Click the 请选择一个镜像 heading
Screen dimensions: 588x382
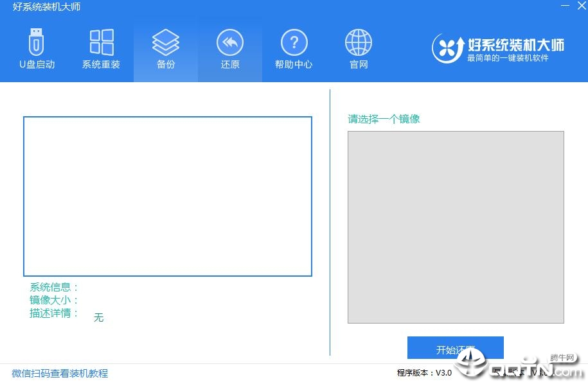[384, 119]
